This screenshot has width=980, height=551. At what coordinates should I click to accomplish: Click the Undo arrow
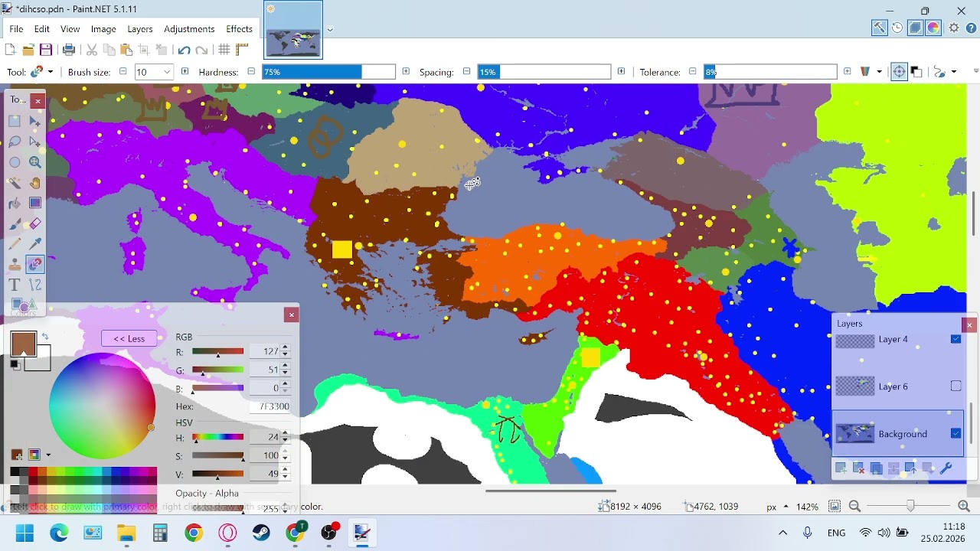[184, 50]
